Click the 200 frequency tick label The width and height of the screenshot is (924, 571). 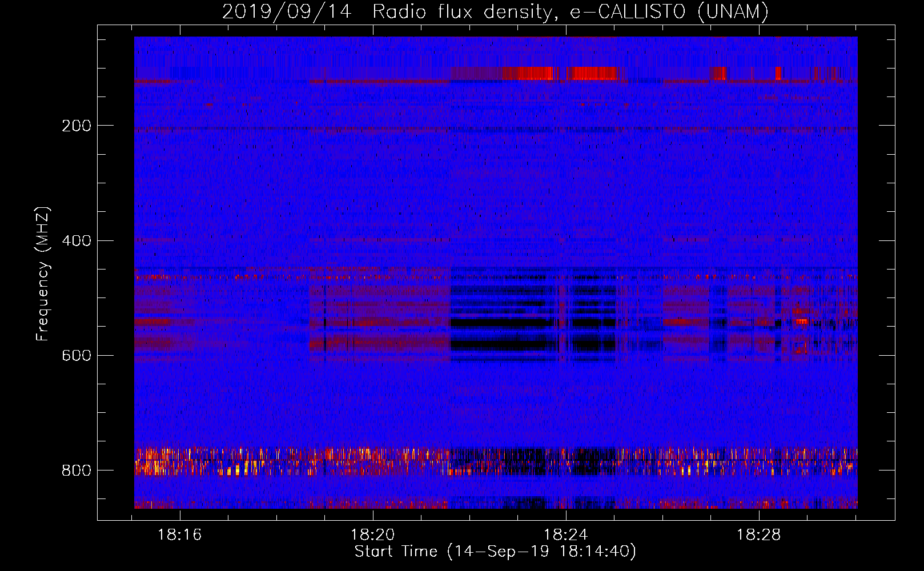tap(76, 126)
